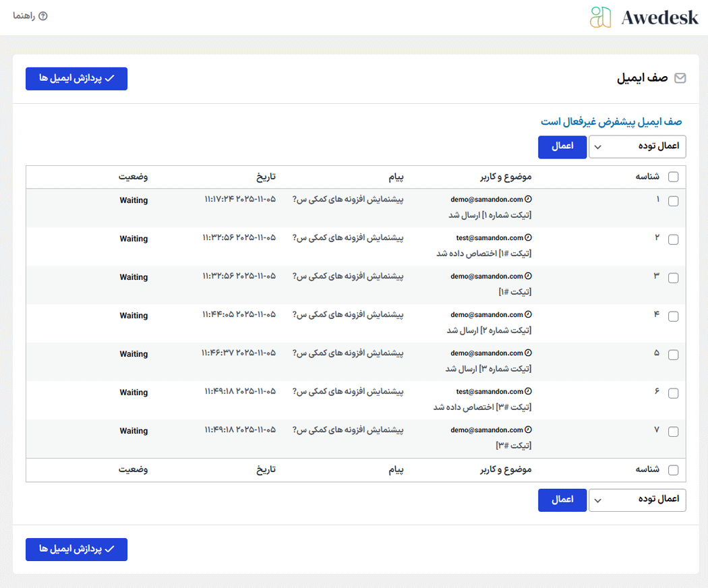Click the top پردازش ایمیل ها button
The width and height of the screenshot is (708, 588).
pyautogui.click(x=76, y=79)
